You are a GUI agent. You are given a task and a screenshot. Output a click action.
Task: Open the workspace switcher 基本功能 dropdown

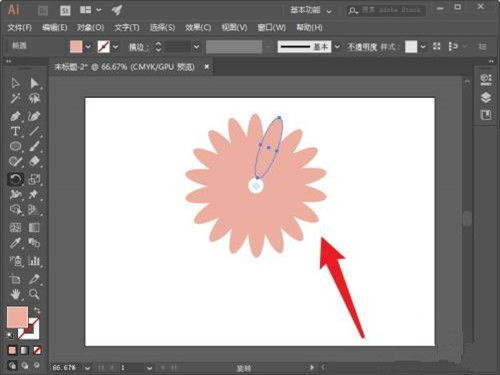pos(311,10)
